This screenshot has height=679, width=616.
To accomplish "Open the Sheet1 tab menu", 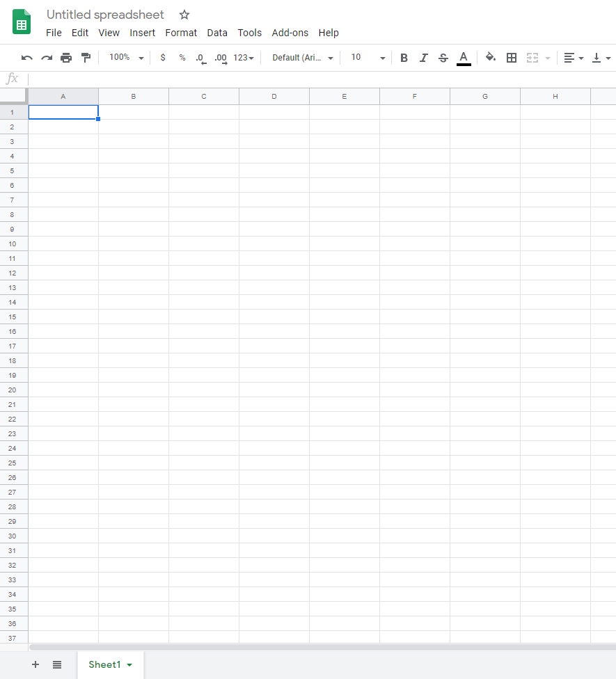I will click(129, 664).
